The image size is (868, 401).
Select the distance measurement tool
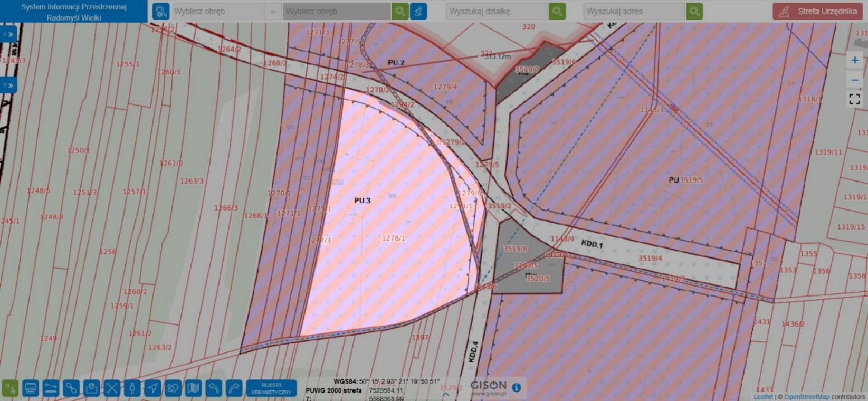(51, 388)
